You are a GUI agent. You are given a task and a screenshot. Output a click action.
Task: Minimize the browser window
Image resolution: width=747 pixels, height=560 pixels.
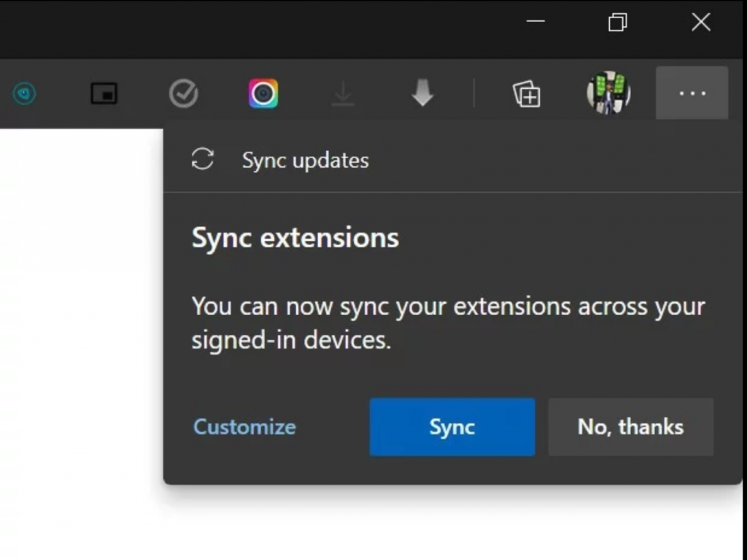[535, 21]
